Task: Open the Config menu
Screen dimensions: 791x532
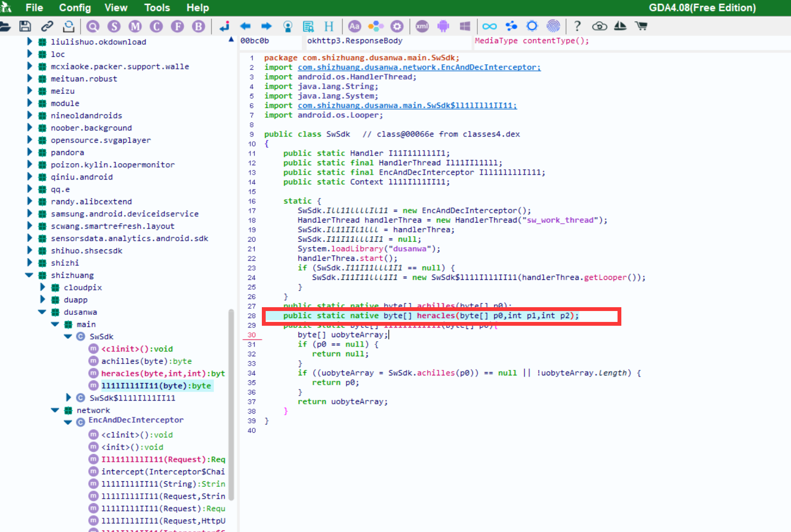Action: (75, 8)
